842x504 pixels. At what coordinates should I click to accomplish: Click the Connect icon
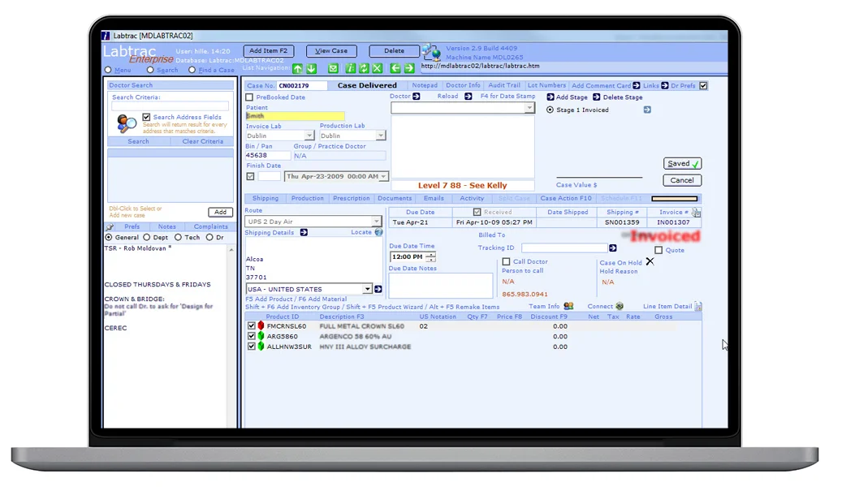pyautogui.click(x=620, y=306)
